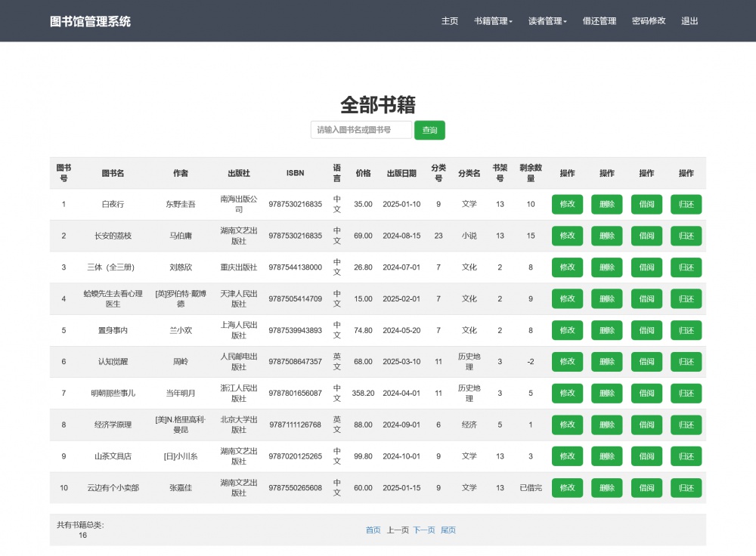Select 密码修改 in the navbar
Screen dimensions: 756x556
click(x=649, y=21)
